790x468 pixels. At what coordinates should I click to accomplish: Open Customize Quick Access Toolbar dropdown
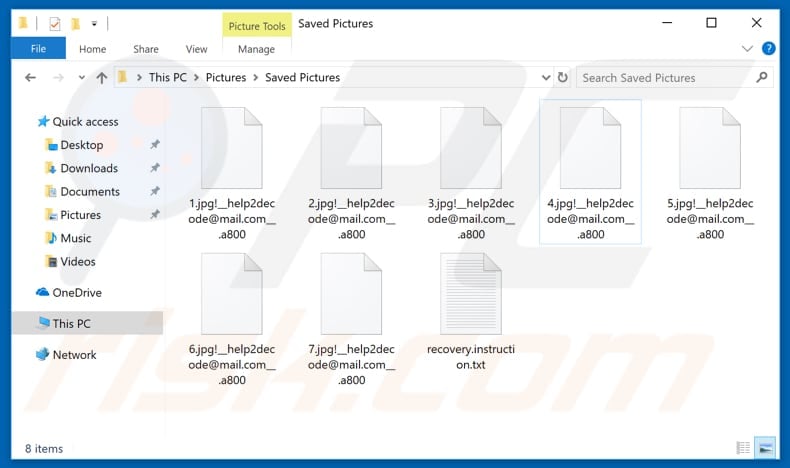click(94, 24)
